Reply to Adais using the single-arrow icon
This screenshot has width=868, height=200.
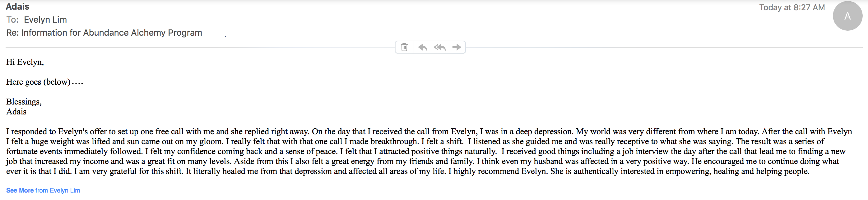pyautogui.click(x=423, y=47)
